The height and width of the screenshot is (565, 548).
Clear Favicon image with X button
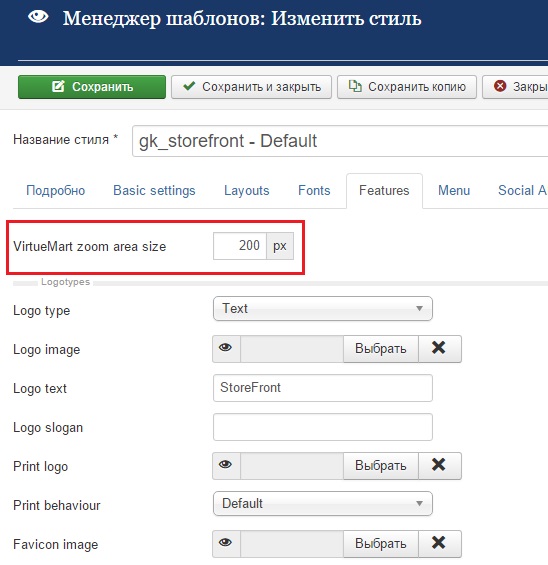tap(440, 544)
